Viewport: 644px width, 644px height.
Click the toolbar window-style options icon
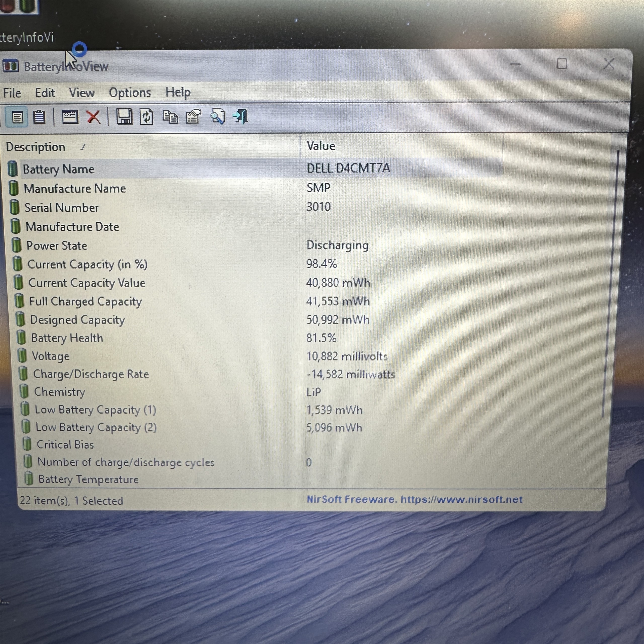[x=70, y=117]
